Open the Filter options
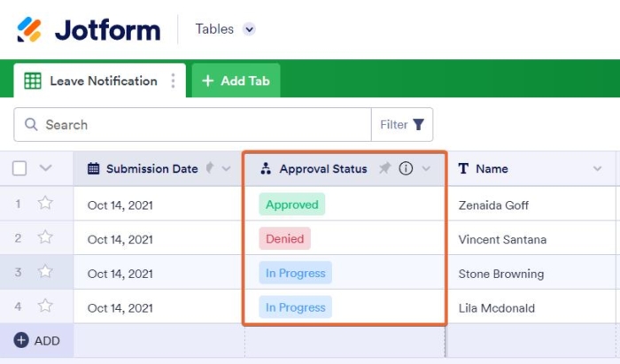 pyautogui.click(x=402, y=125)
